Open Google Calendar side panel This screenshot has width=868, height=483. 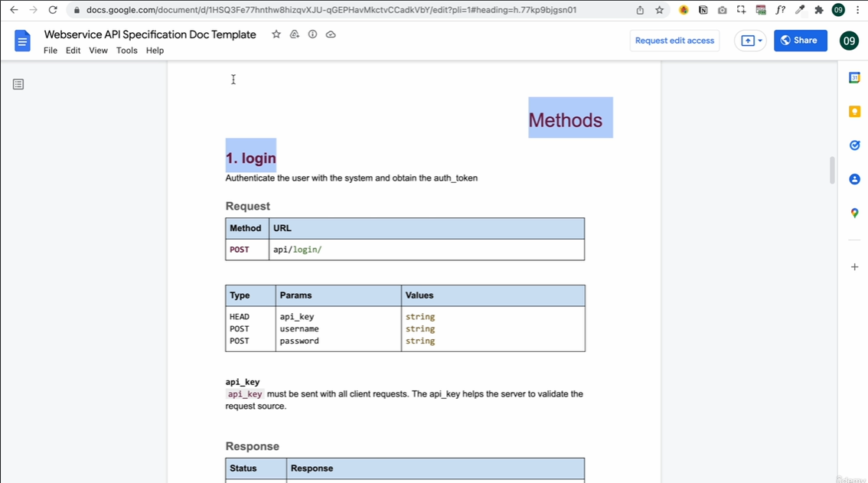pos(855,78)
